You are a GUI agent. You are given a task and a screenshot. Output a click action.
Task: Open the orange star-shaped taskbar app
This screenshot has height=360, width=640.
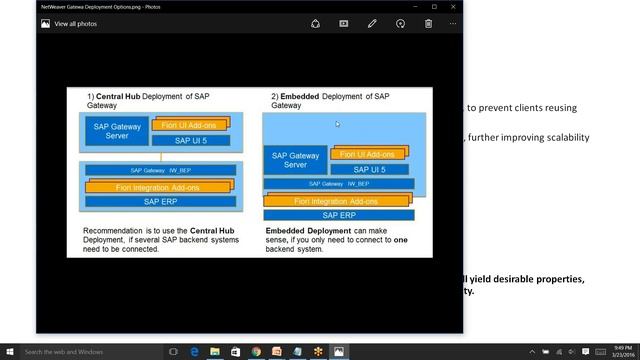click(318, 352)
